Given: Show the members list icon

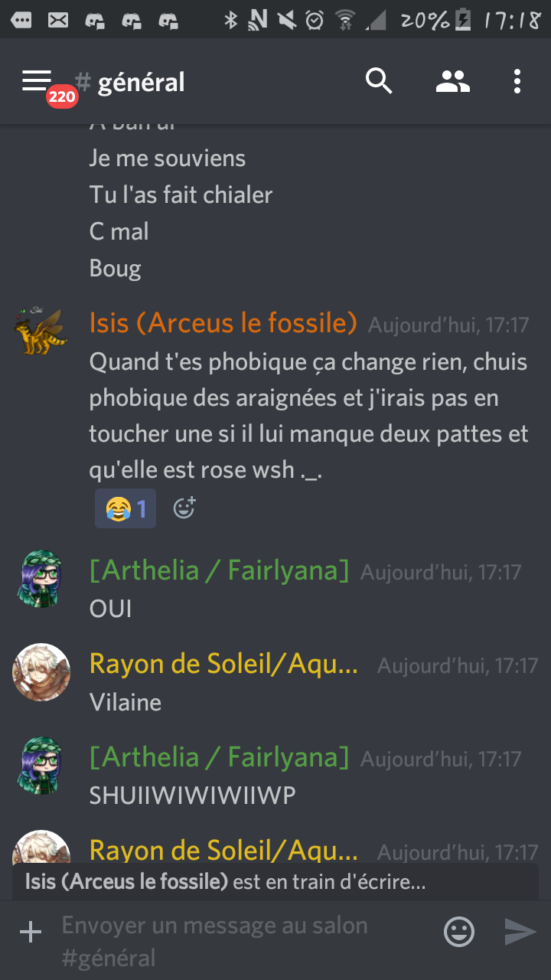Looking at the screenshot, I should point(453,81).
